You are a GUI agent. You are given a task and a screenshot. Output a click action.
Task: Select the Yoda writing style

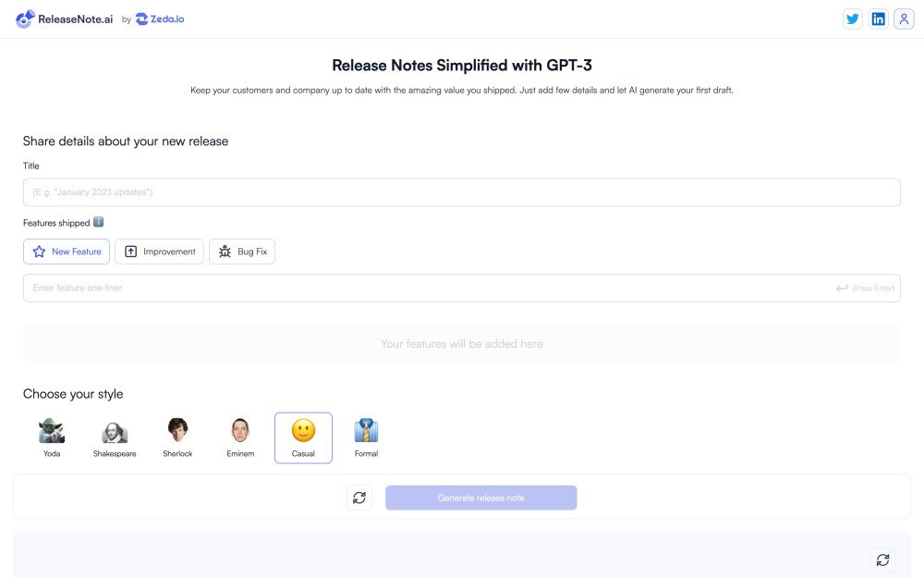[x=52, y=431]
